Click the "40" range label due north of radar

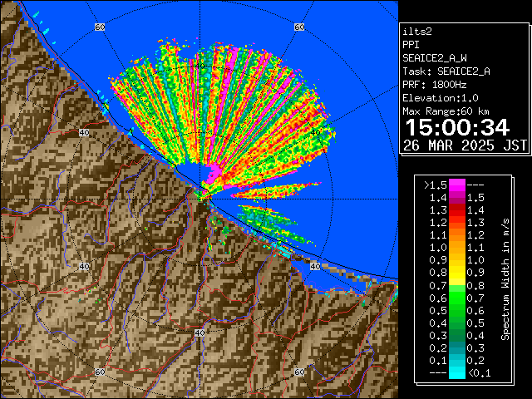pos(199,66)
